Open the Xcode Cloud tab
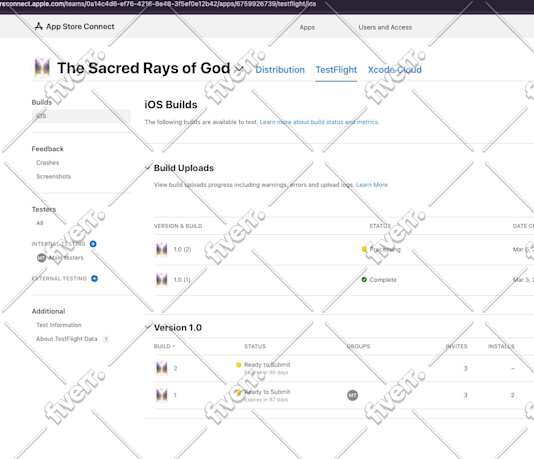 tap(394, 70)
